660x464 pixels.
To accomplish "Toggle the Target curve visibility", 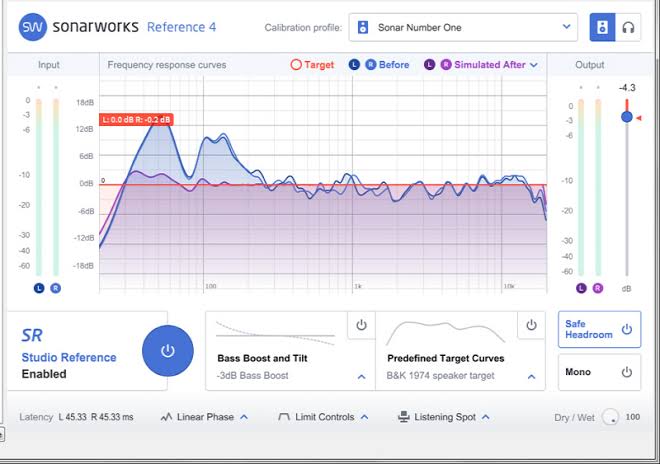I will [x=296, y=64].
